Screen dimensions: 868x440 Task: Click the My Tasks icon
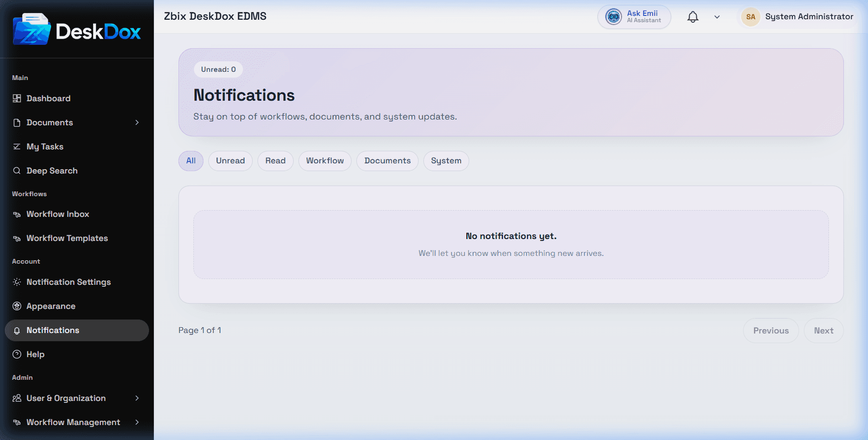coord(17,147)
